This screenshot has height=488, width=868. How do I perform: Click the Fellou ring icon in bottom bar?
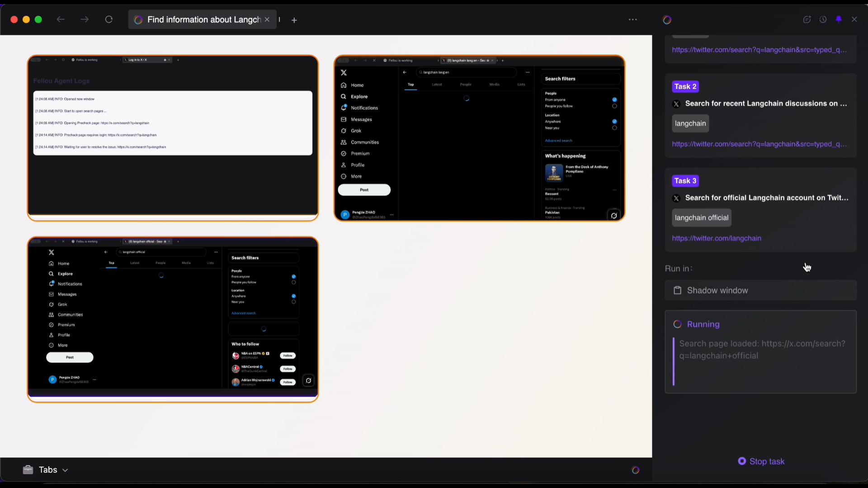636,470
